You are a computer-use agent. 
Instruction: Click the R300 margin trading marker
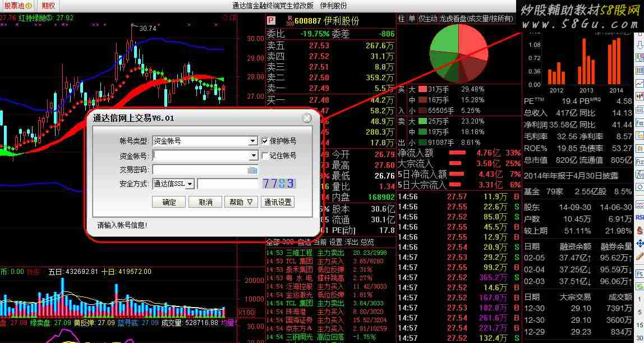(x=290, y=21)
